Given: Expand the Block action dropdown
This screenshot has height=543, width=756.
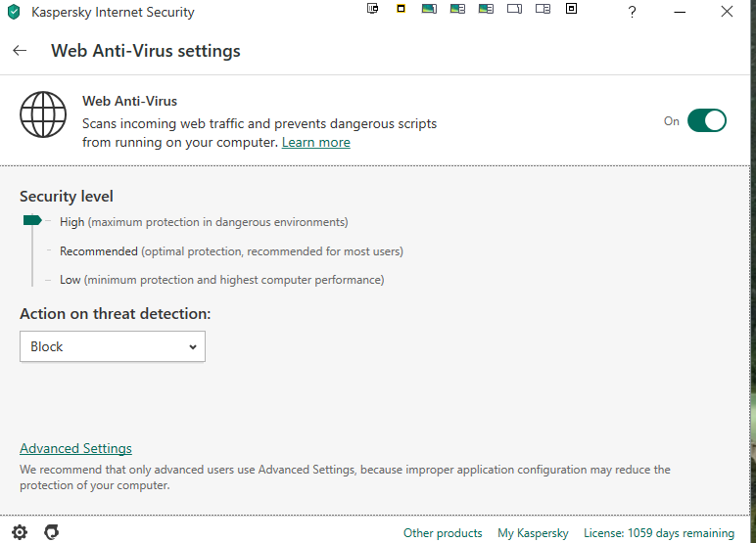Looking at the screenshot, I should pos(113,346).
